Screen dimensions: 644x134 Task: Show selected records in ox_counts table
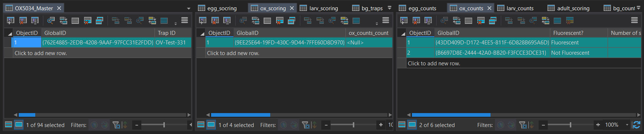[412, 125]
